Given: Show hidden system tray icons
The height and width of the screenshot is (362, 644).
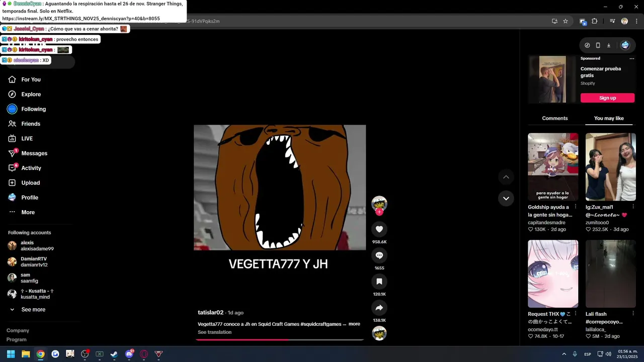Looking at the screenshot, I should pos(564,354).
